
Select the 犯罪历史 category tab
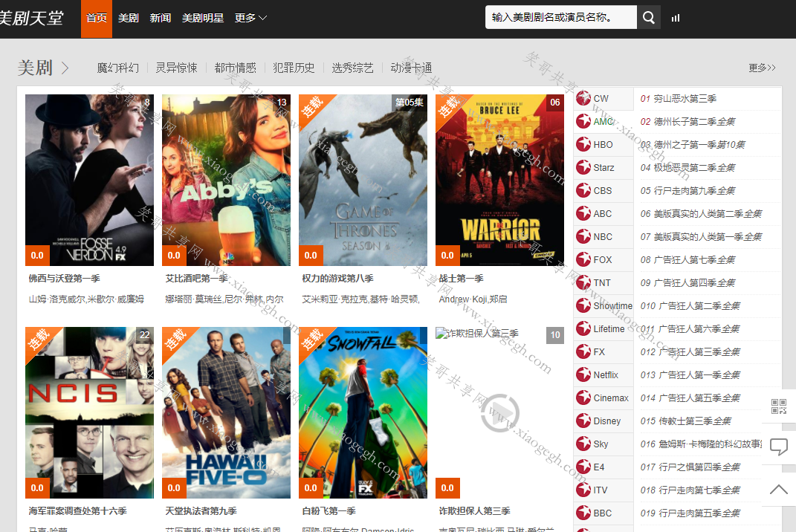tap(294, 68)
